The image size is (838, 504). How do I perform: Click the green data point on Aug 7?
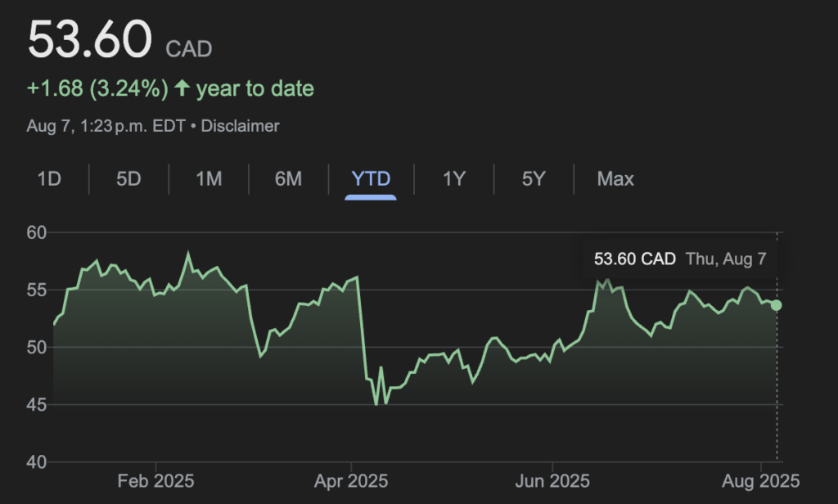pyautogui.click(x=776, y=305)
